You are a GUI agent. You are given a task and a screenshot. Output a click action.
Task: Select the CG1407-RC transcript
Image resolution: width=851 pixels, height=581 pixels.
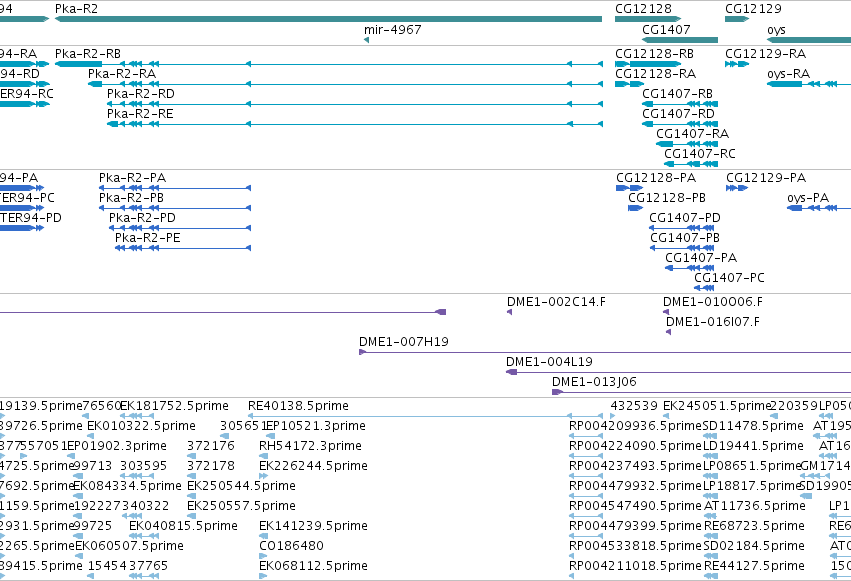pos(700,154)
